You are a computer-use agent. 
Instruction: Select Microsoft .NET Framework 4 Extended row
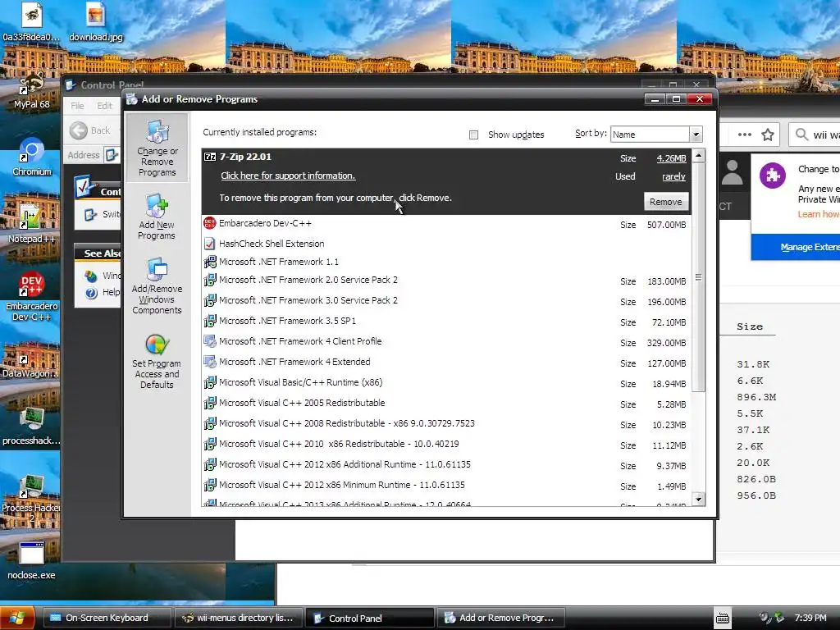(x=447, y=362)
